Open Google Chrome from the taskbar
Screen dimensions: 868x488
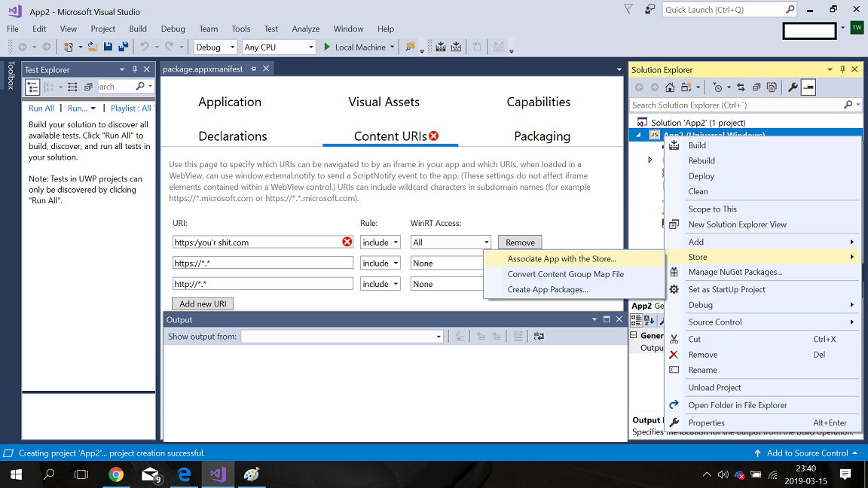[116, 474]
